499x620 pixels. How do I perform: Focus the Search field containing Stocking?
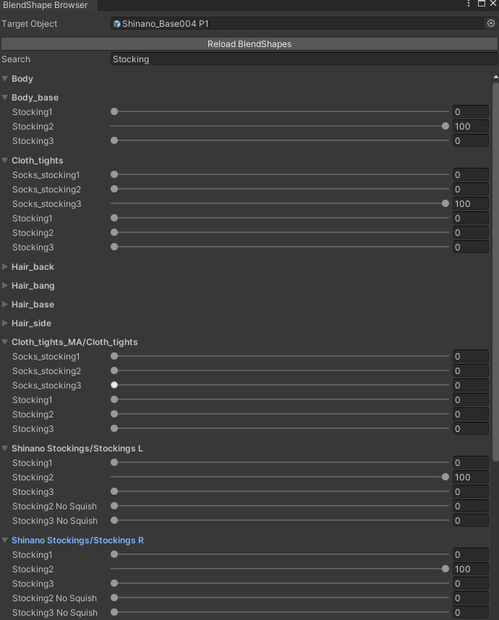point(304,59)
